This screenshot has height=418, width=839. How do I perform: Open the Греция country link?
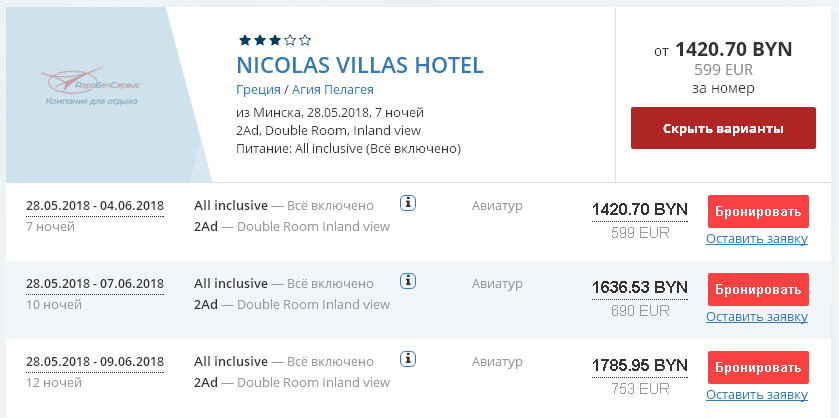[258, 89]
